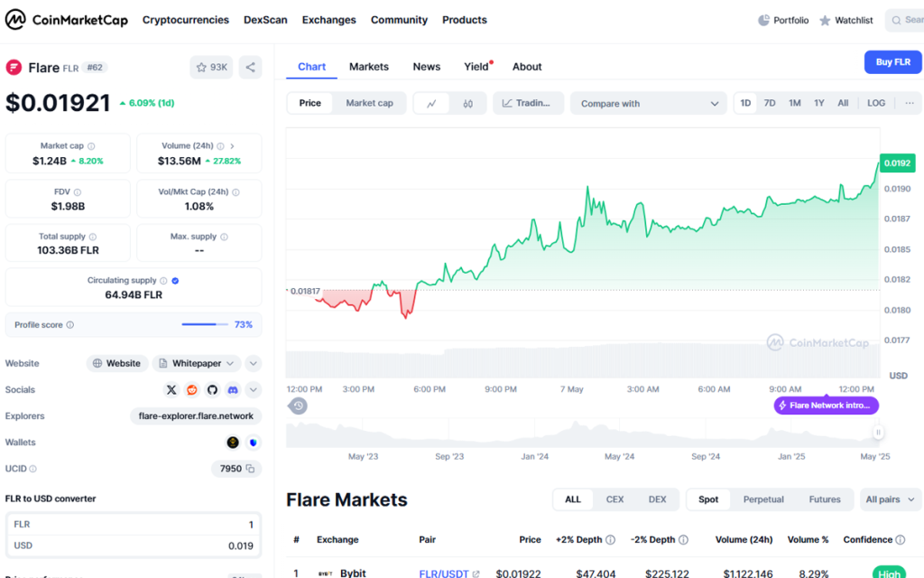Expand more socials chevron
Image resolution: width=924 pixels, height=578 pixels.
pos(254,390)
